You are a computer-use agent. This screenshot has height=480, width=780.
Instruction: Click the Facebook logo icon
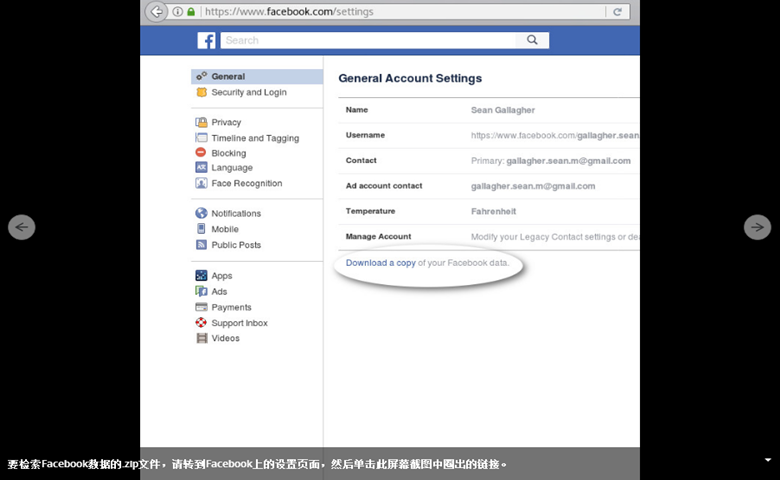pyautogui.click(x=206, y=40)
